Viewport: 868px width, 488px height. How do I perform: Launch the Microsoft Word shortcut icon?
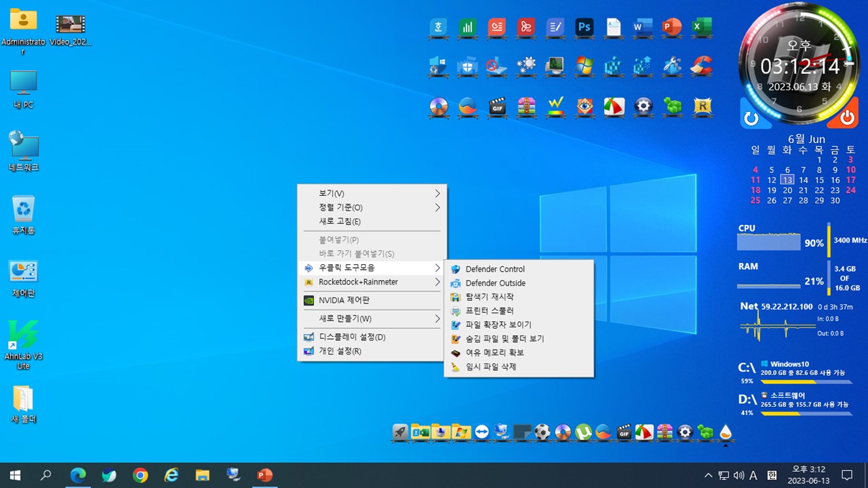click(x=643, y=27)
